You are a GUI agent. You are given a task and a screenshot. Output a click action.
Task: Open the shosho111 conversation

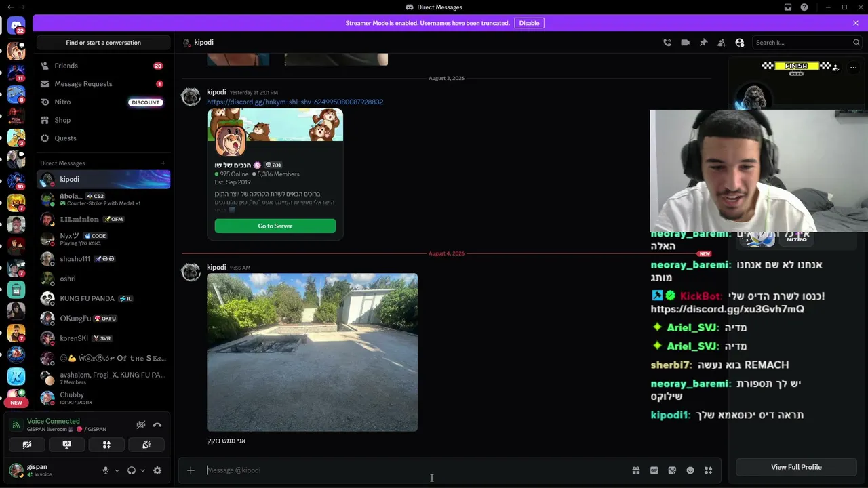click(x=103, y=259)
